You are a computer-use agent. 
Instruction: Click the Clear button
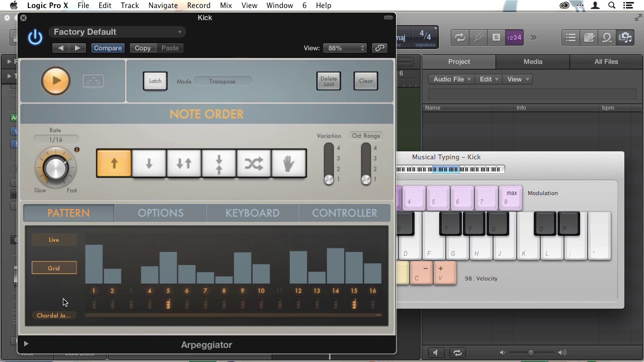pos(366,81)
